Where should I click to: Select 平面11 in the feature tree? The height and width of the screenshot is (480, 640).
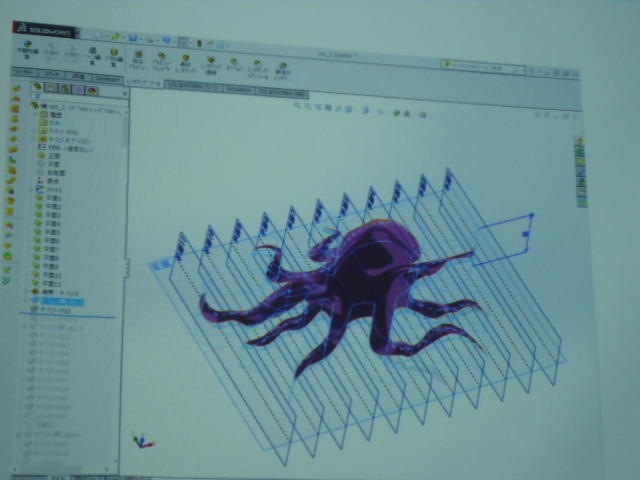tap(49, 284)
